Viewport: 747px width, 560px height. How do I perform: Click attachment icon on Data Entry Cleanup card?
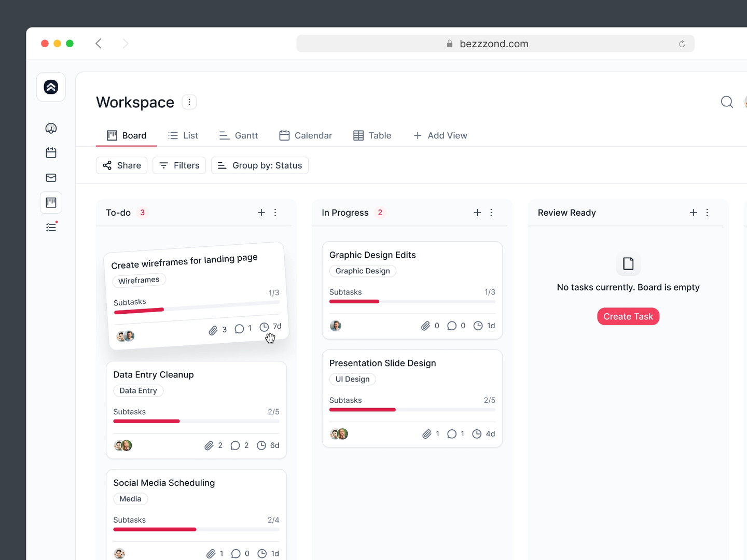[209, 445]
